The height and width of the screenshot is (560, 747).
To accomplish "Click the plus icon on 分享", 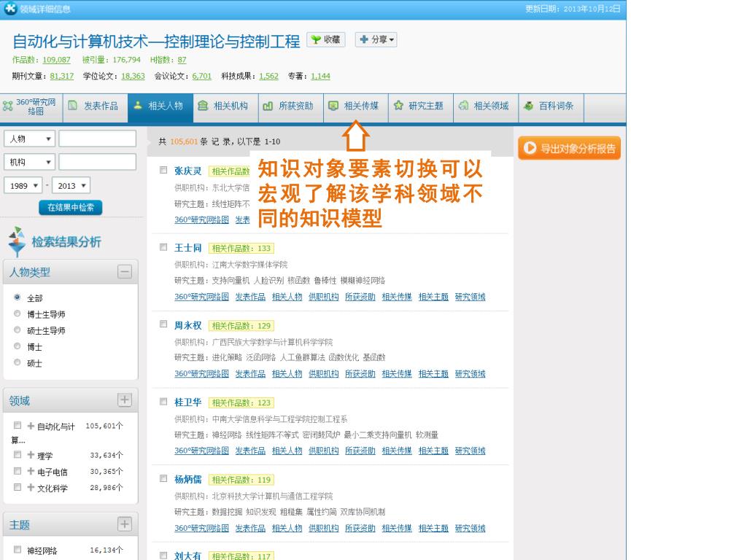I will [364, 39].
